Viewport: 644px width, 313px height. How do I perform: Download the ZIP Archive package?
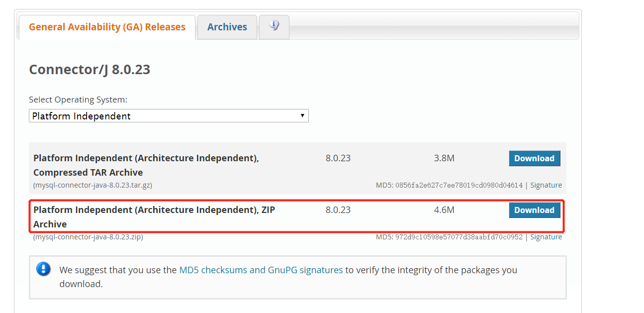pyautogui.click(x=535, y=210)
